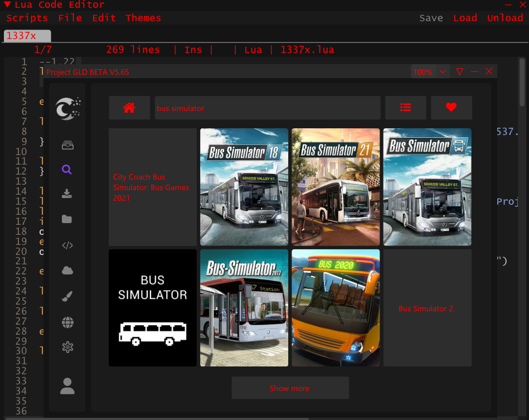Collapse the Lua Code Editor triangle
This screenshot has width=529, height=420.
point(7,4)
